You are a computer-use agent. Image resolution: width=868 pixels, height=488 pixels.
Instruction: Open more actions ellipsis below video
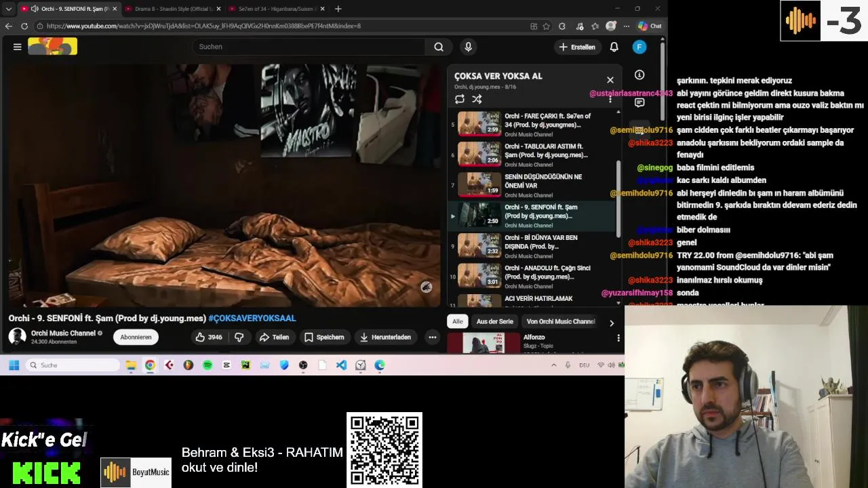pos(432,337)
